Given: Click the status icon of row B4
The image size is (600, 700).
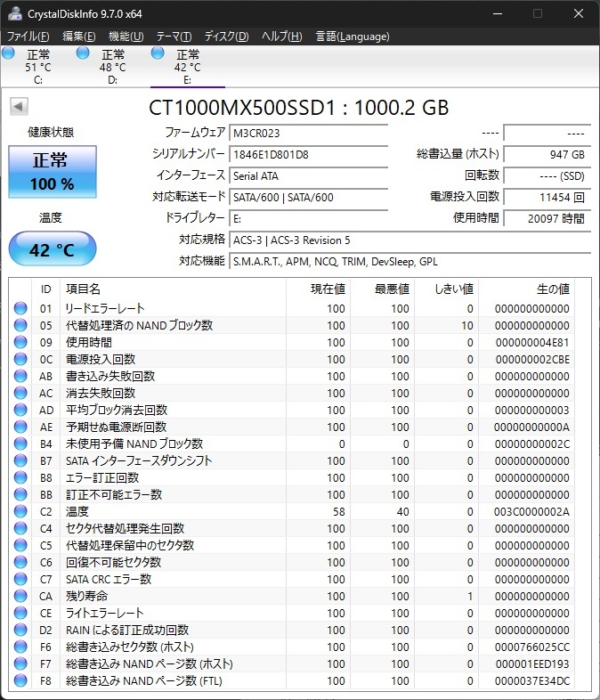Looking at the screenshot, I should click(x=20, y=444).
